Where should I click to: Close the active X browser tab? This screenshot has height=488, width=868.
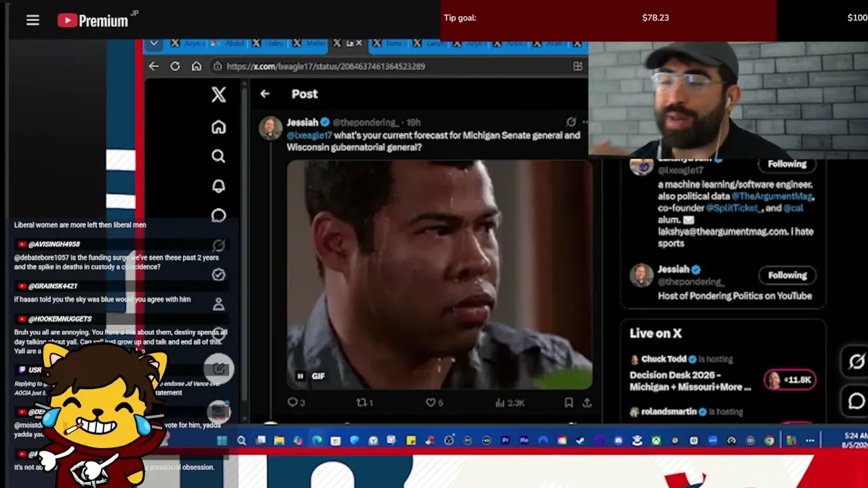coord(359,43)
